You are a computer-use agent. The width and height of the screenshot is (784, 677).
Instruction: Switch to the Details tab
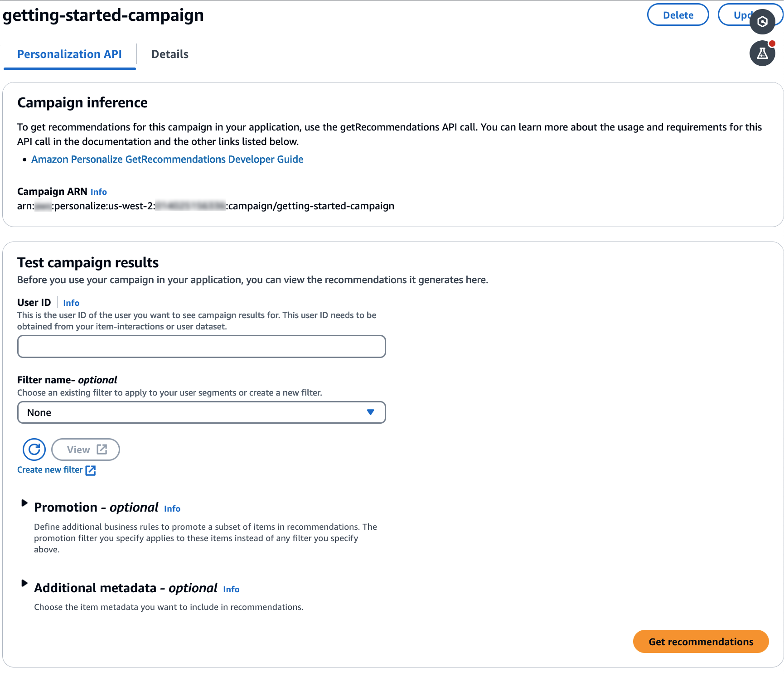(x=169, y=54)
